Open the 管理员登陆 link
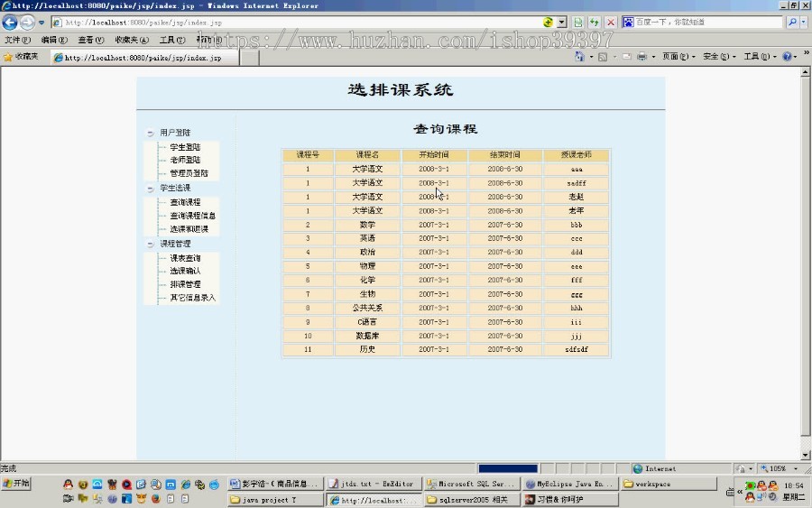The height and width of the screenshot is (508, 812). tap(189, 173)
